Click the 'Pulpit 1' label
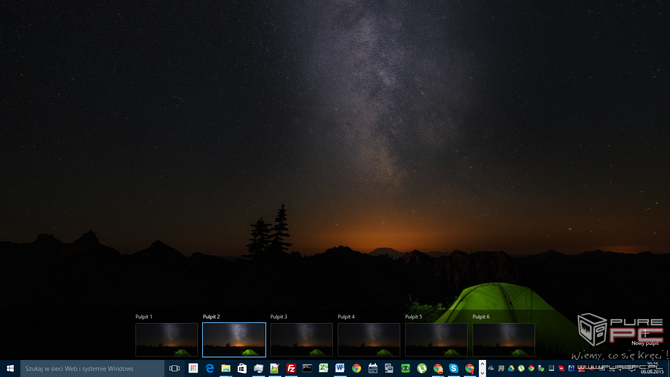This screenshot has height=377, width=670. [144, 317]
